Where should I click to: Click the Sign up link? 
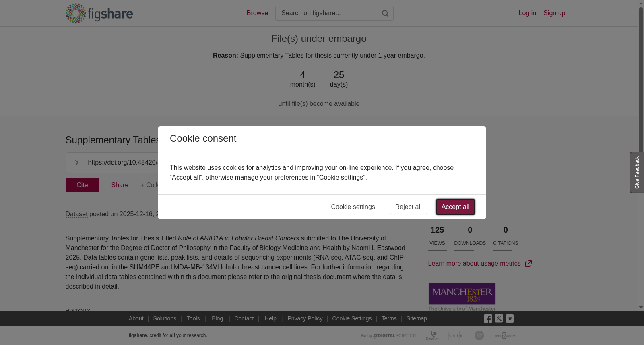pos(554,13)
